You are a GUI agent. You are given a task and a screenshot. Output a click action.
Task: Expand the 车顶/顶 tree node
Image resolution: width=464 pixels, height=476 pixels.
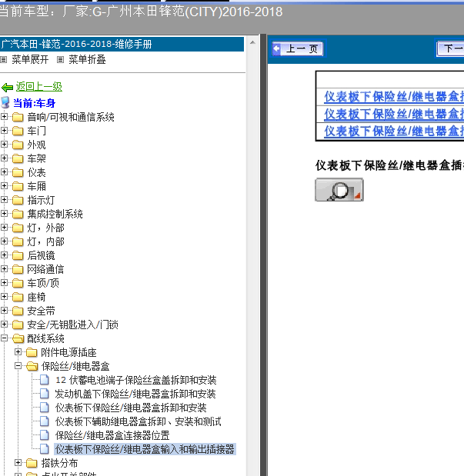pos(5,283)
